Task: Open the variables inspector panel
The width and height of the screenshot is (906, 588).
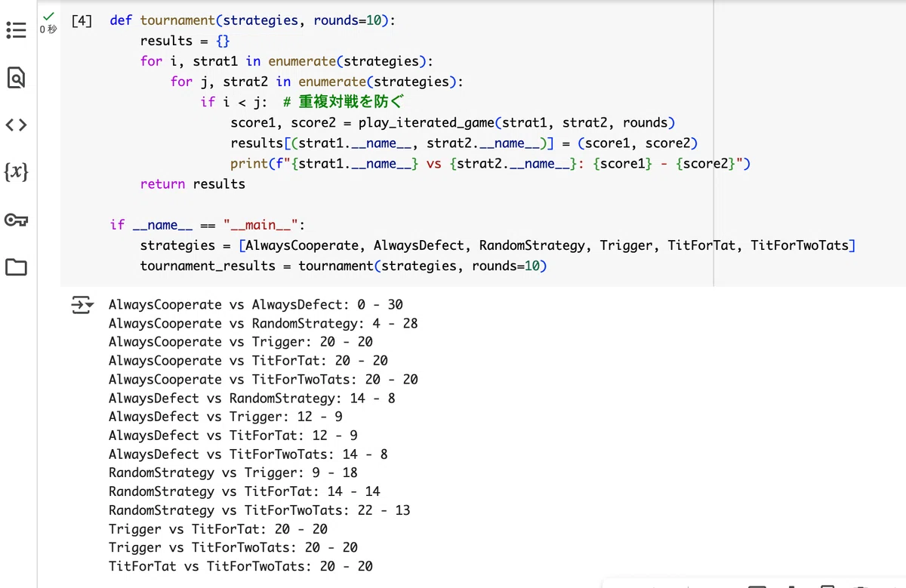Action: (x=16, y=172)
